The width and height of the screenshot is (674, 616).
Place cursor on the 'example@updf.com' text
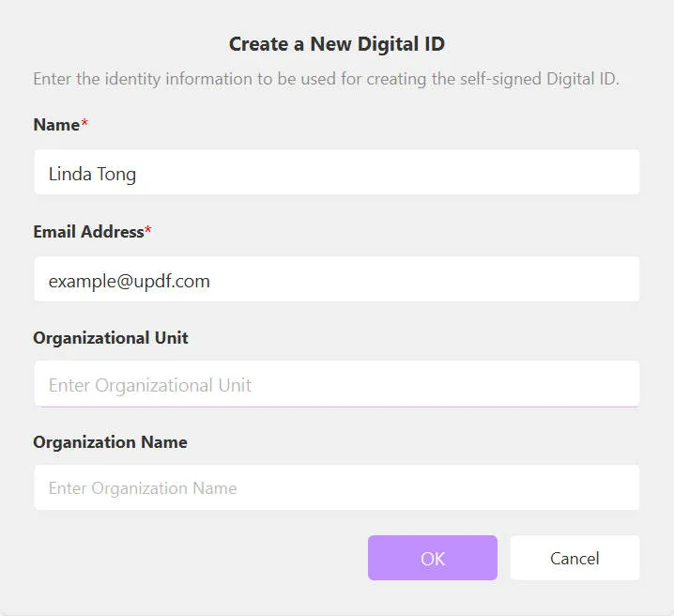click(129, 281)
